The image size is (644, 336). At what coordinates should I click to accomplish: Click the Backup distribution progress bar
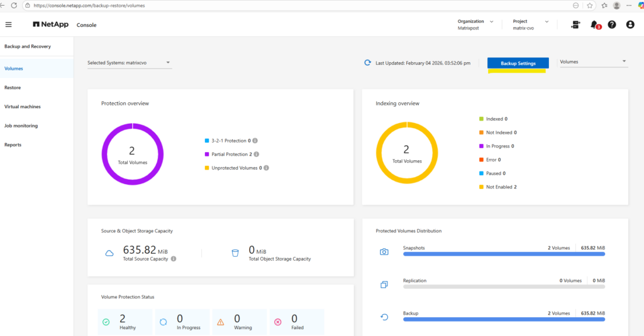503,319
